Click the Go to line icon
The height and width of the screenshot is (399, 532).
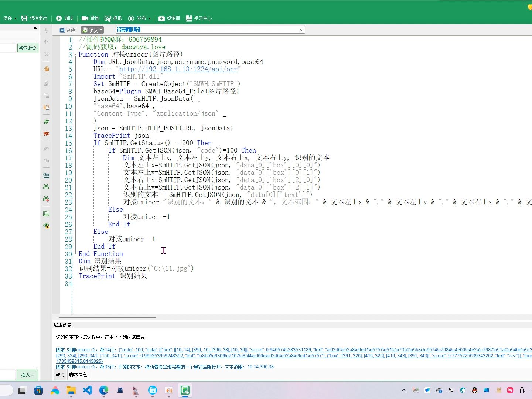(46, 175)
